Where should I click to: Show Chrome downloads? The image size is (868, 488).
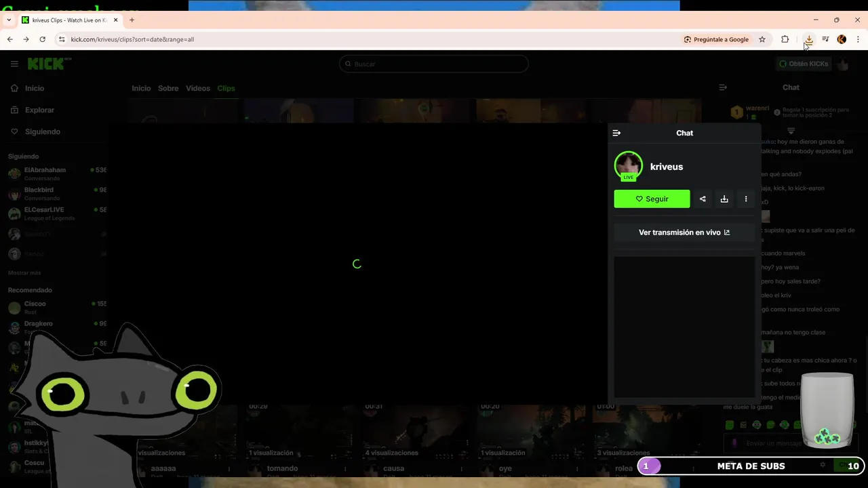coord(809,39)
